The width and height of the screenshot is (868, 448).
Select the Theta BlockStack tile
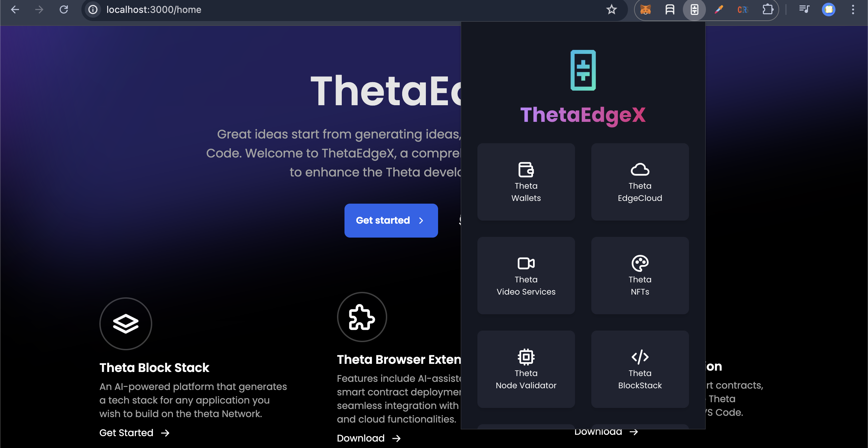640,369
